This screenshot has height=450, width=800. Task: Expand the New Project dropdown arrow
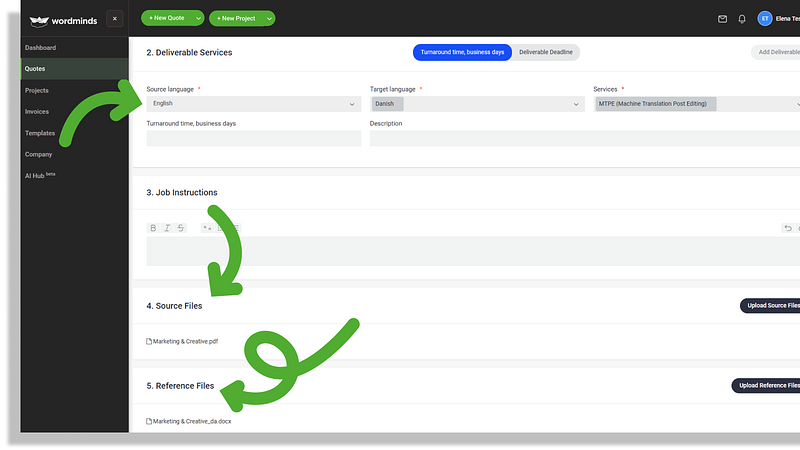coord(268,18)
